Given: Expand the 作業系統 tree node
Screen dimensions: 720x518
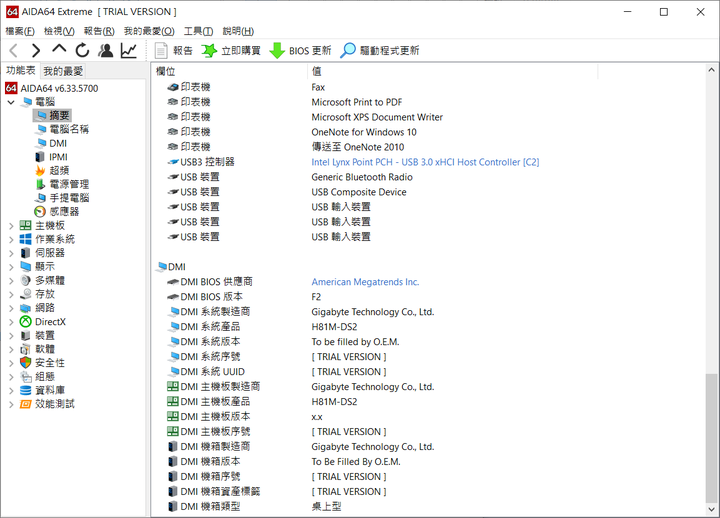Looking at the screenshot, I should tap(11, 239).
